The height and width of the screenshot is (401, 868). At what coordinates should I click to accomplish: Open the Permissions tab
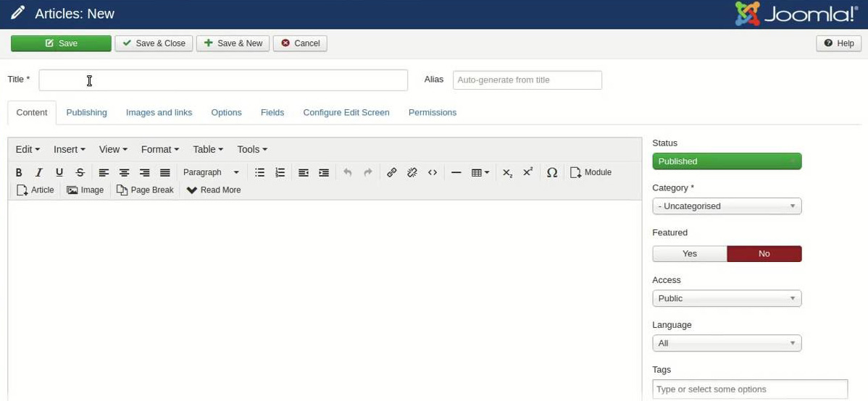[433, 112]
